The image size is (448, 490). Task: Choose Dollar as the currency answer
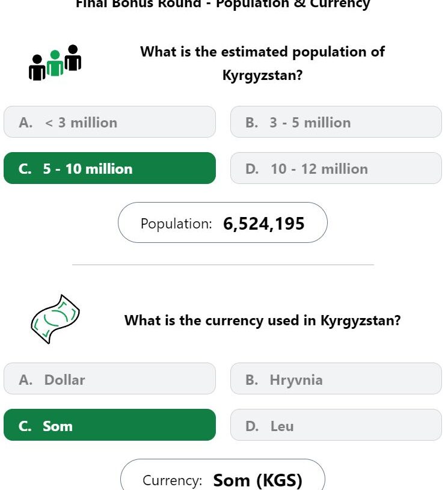109,379
